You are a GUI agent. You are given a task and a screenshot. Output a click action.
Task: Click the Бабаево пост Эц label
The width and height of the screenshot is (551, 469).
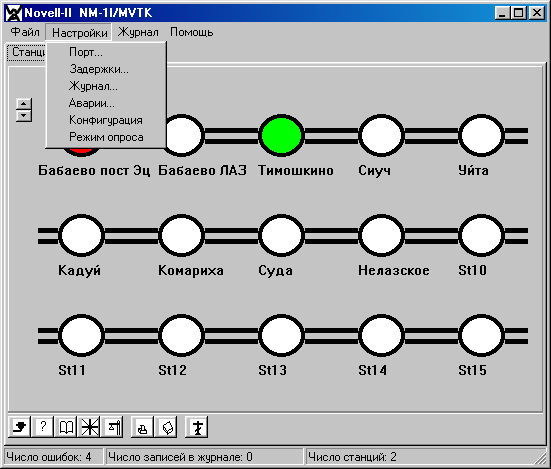pos(94,171)
